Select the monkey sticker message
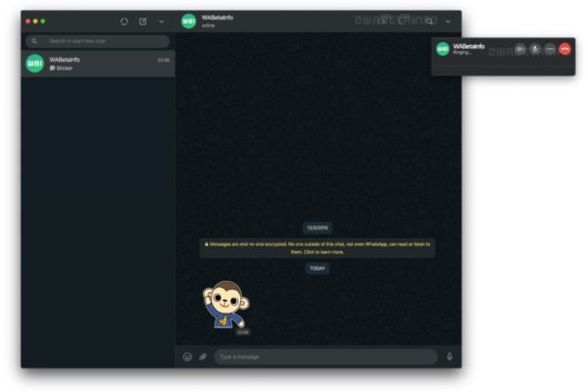Viewport: 588px width, 392px height. pyautogui.click(x=226, y=305)
